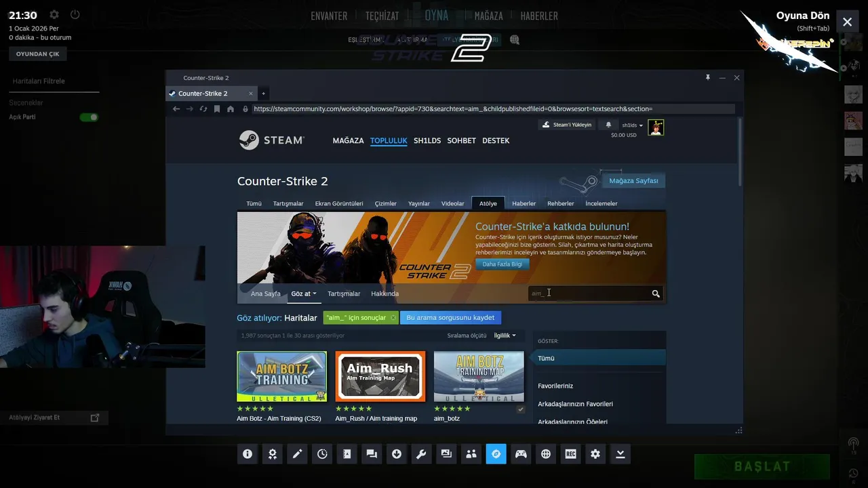
Task: Open the İlgililik sort dropdown
Action: [x=505, y=335]
